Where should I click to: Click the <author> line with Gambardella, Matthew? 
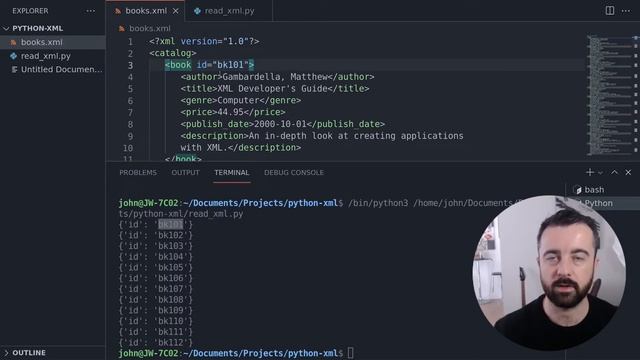(x=277, y=77)
